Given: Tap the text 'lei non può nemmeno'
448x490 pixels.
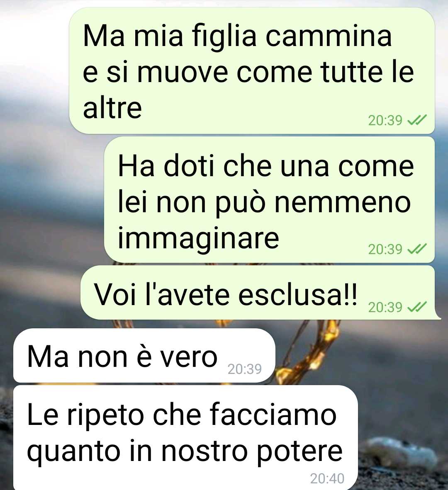Looking at the screenshot, I should coord(264,204).
